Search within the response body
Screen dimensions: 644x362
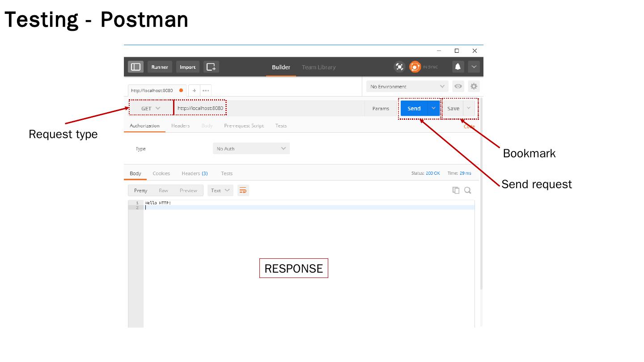pos(468,190)
